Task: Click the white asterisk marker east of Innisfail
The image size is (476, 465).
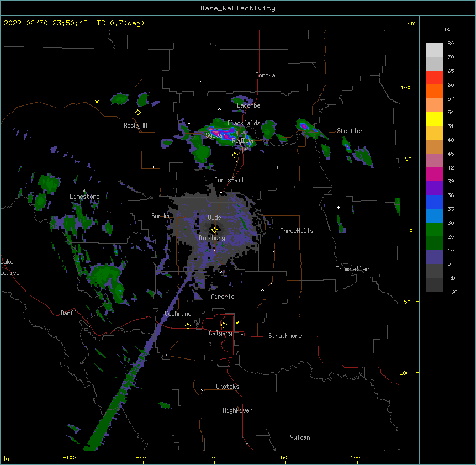Action: (x=277, y=167)
